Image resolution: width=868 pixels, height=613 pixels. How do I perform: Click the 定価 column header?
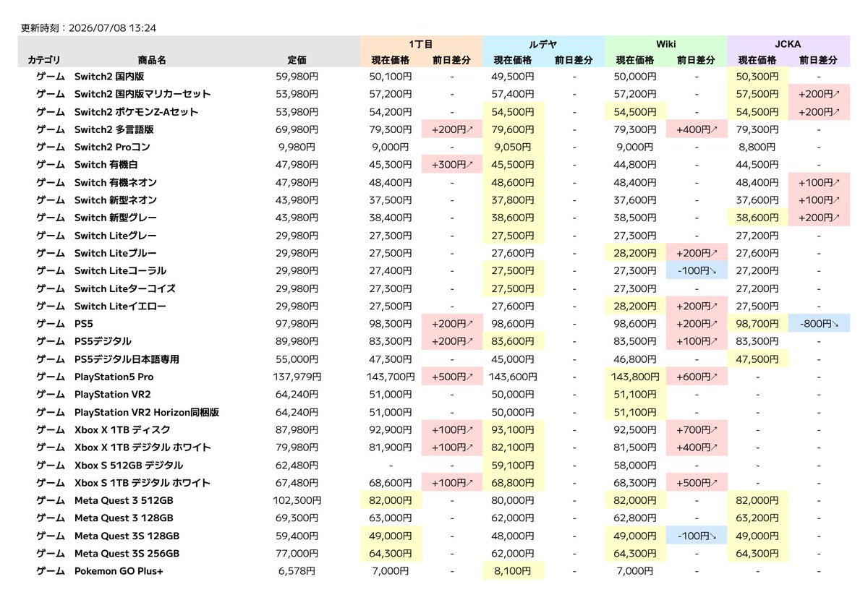pos(297,61)
